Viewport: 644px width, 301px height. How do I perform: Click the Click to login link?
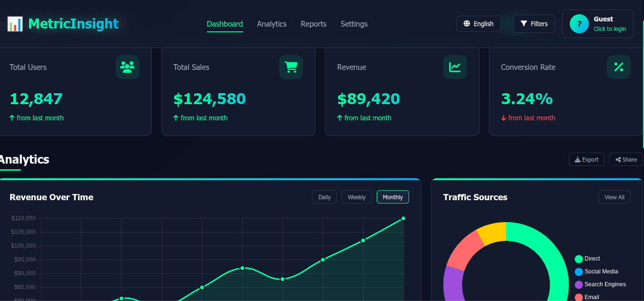(x=609, y=29)
